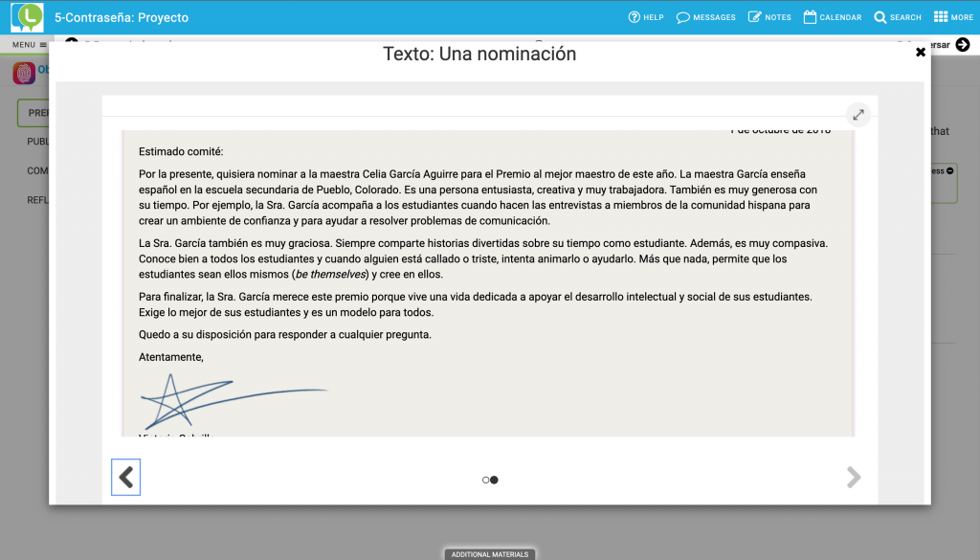Select the REFL tab behind the dialog

pos(37,200)
